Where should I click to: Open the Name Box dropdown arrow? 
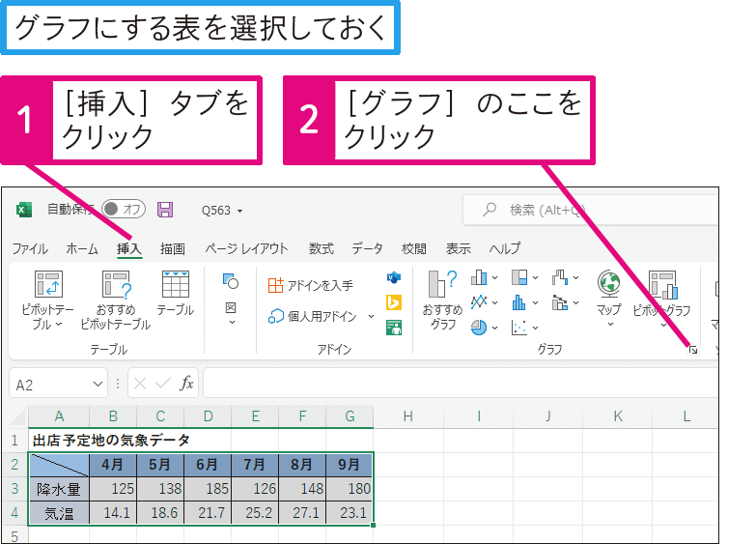point(98,385)
